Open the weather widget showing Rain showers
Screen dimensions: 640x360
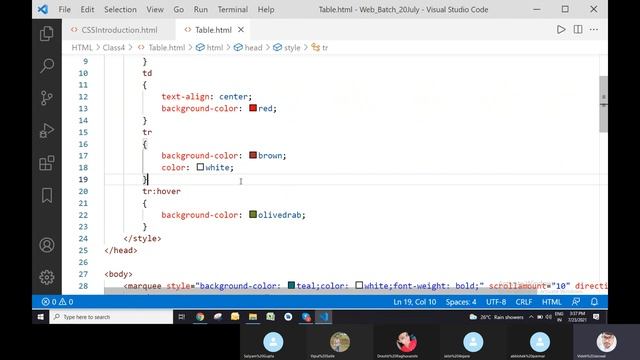click(496, 317)
